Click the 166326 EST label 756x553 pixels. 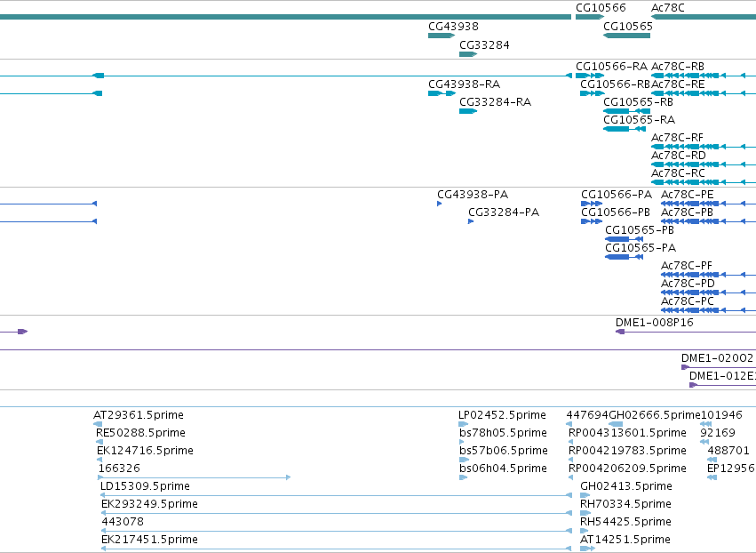point(119,469)
